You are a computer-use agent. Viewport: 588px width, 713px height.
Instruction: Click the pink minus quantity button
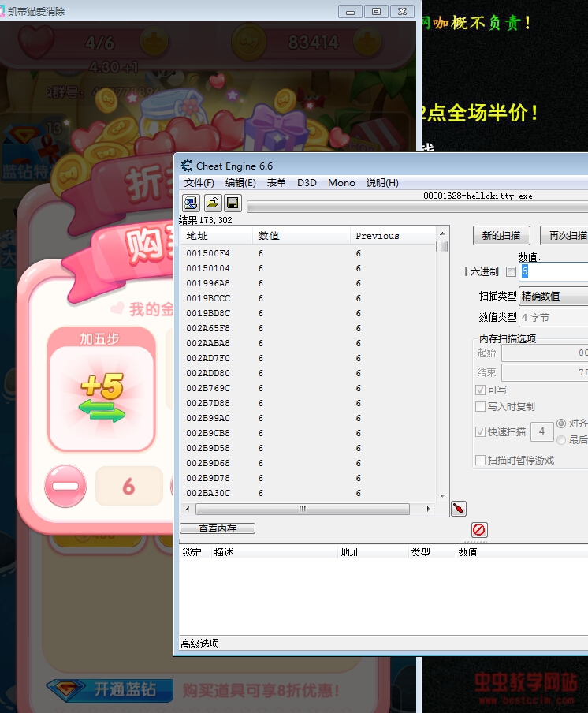(65, 486)
